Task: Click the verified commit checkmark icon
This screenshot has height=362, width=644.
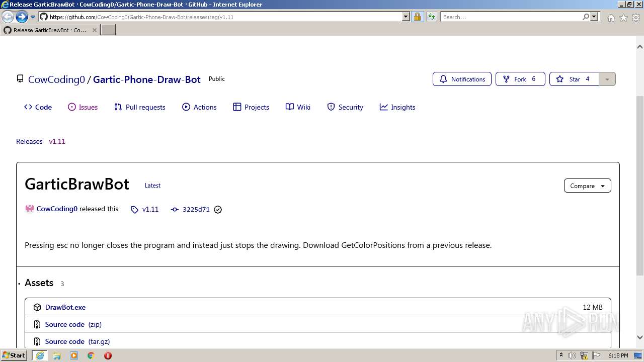Action: (x=218, y=210)
